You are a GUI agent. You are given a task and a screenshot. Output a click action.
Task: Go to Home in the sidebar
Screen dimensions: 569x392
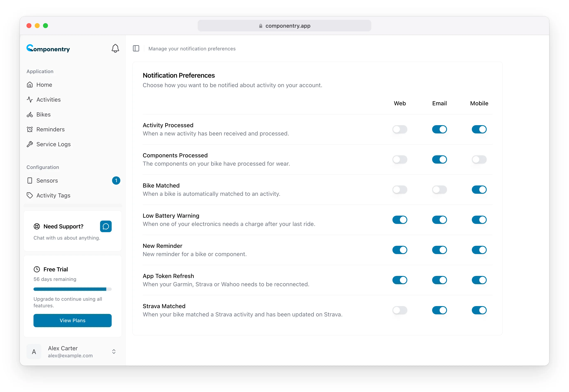[73, 85]
